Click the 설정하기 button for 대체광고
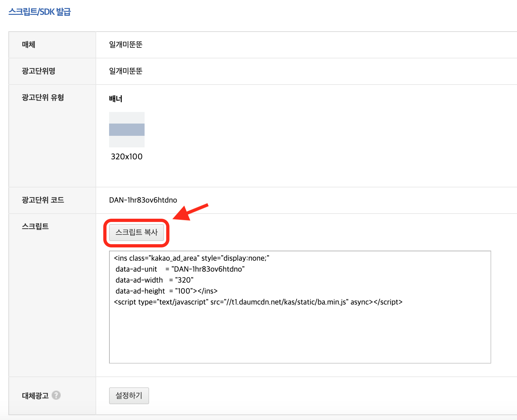517x420 pixels. (x=129, y=395)
